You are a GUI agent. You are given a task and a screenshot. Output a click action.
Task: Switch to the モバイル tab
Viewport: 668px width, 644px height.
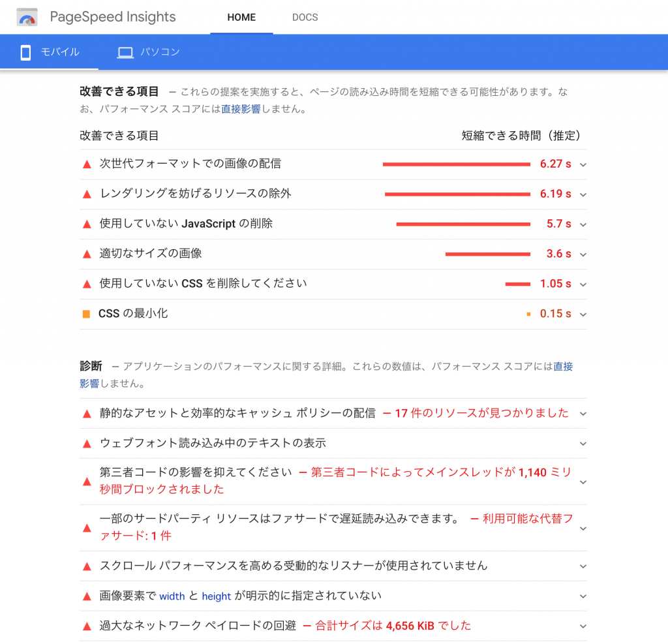(x=50, y=52)
